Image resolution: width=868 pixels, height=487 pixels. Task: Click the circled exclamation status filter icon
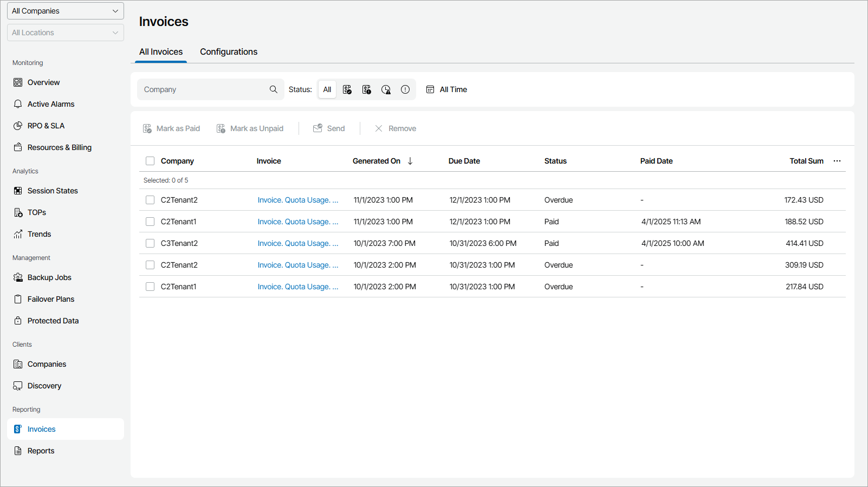[405, 90]
